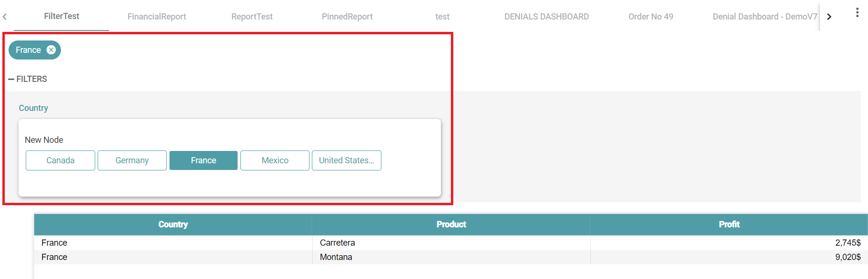The image size is (868, 279).
Task: Select United States in the country filter
Action: (346, 160)
